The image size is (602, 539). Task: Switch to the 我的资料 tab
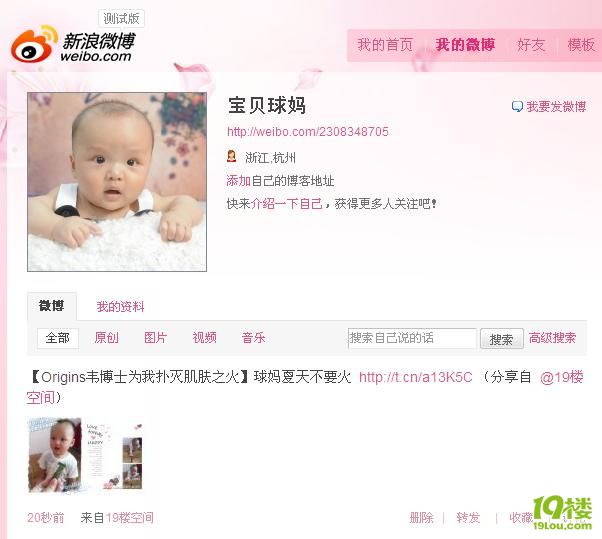121,306
